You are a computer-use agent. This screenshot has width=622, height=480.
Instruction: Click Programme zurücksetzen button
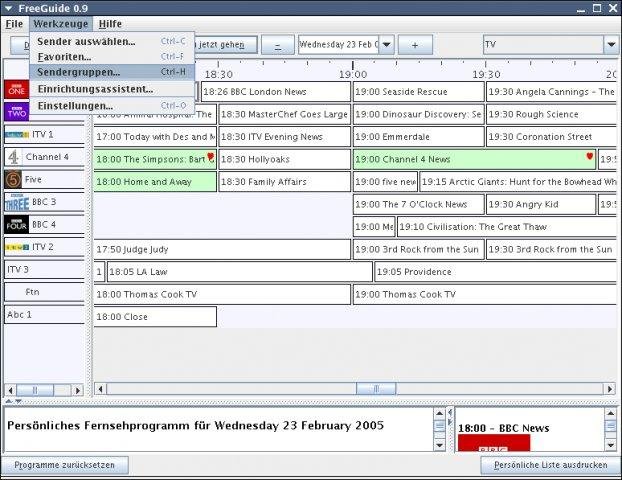pyautogui.click(x=64, y=465)
